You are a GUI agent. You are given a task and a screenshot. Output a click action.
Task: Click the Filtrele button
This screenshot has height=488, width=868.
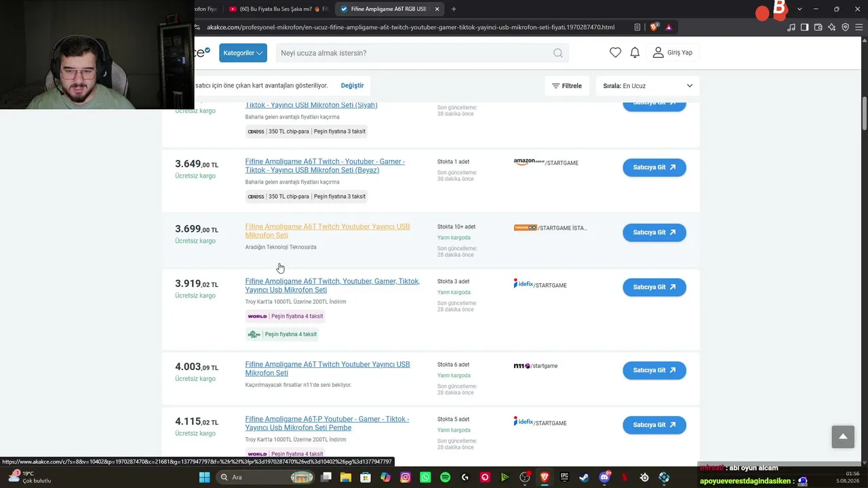pyautogui.click(x=567, y=86)
